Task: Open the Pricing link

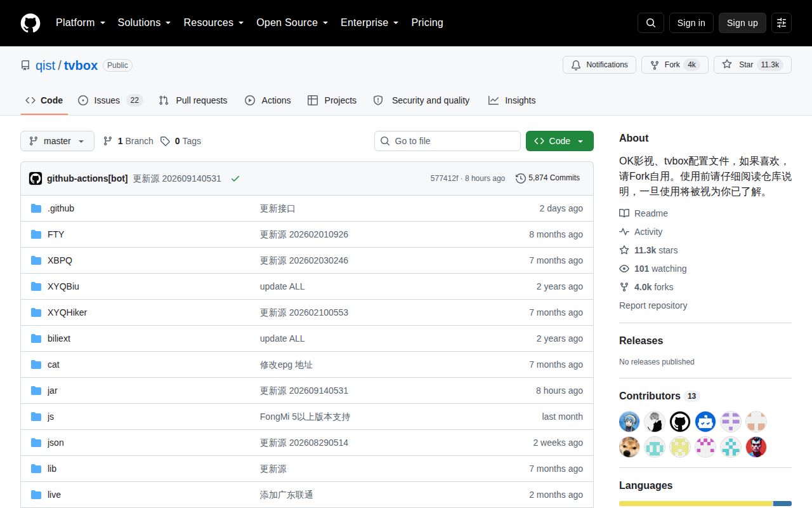Action: 427,23
